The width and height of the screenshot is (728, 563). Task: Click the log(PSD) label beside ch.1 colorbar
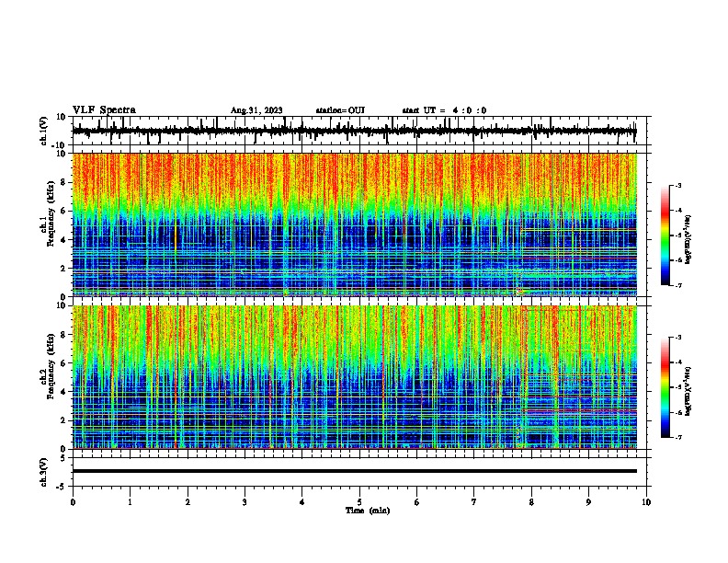click(x=688, y=239)
